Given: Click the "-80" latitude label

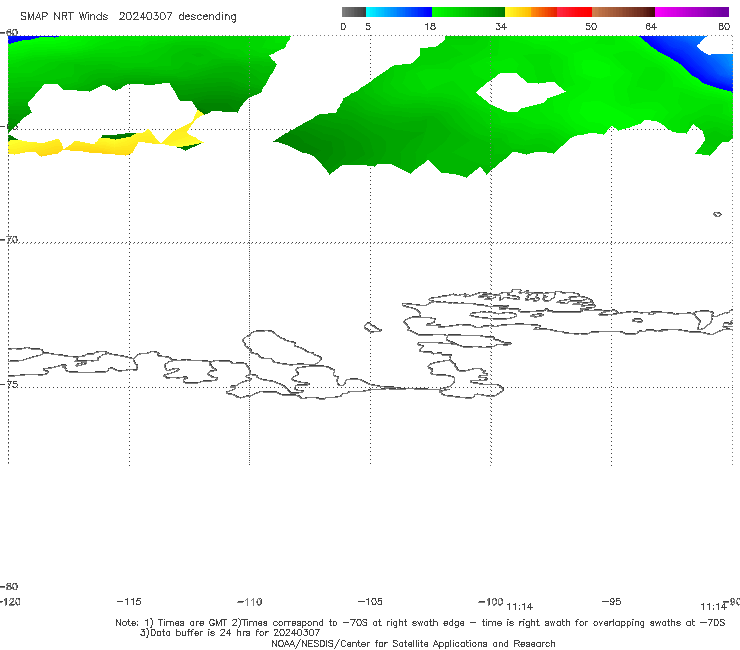Looking at the screenshot, I should tap(9, 586).
